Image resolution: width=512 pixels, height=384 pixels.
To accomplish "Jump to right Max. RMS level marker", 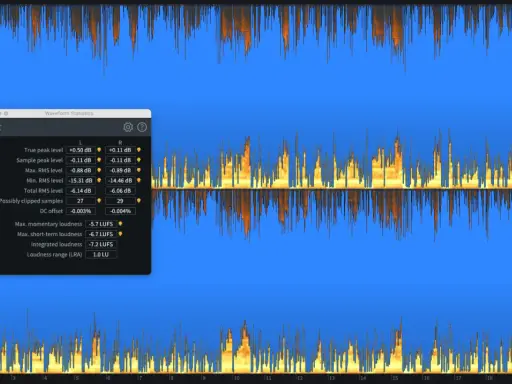I will click(x=139, y=170).
